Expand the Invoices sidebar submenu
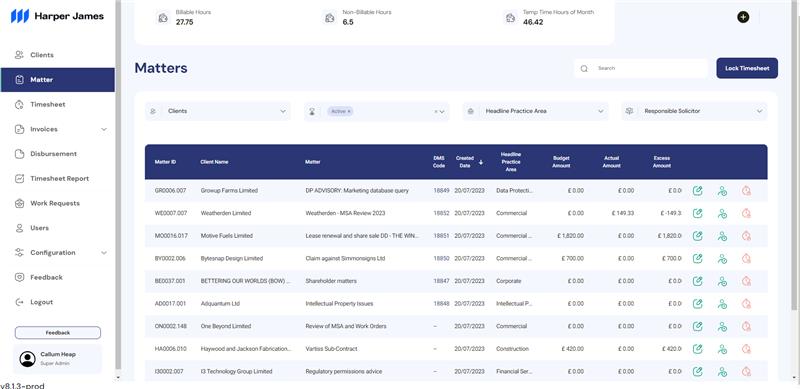The image size is (800, 389). click(104, 130)
